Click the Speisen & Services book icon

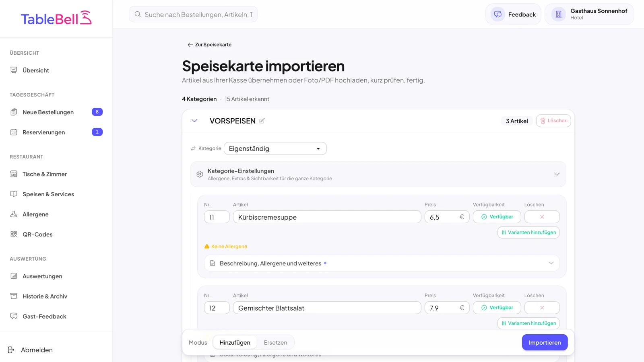14,194
